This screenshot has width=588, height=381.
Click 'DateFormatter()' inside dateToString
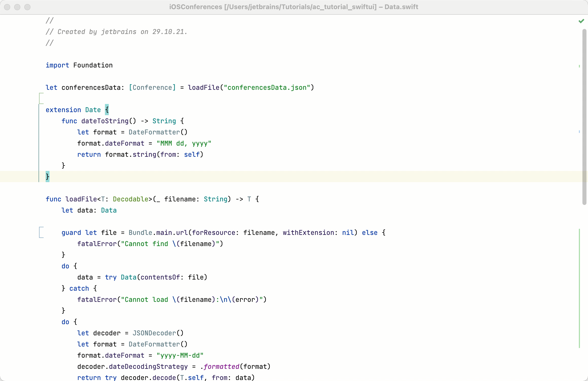coord(158,132)
